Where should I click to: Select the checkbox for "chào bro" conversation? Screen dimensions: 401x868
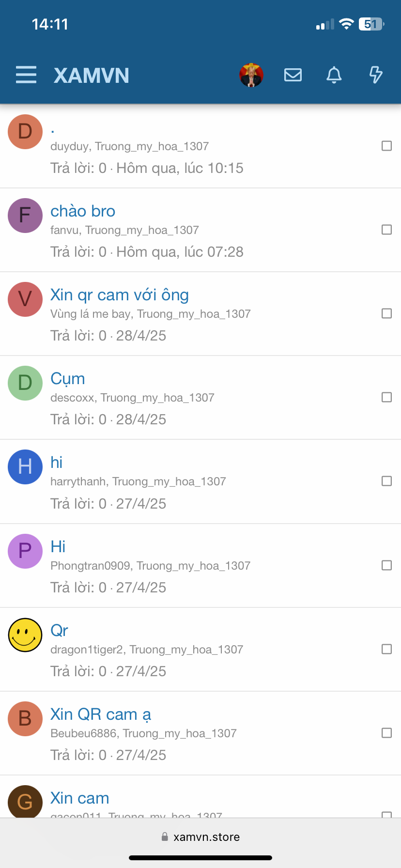pos(386,230)
